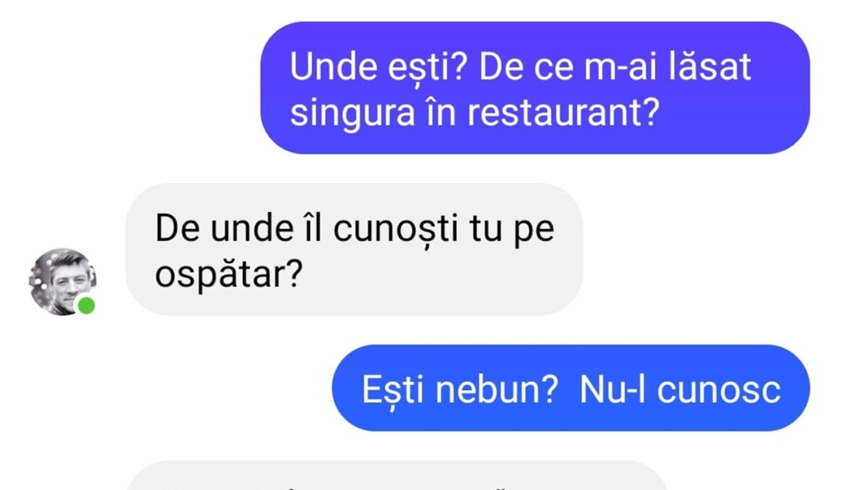Screen dimensions: 868x490
Task: Select the purple 'Unde ești?' message bubble
Action: point(535,88)
